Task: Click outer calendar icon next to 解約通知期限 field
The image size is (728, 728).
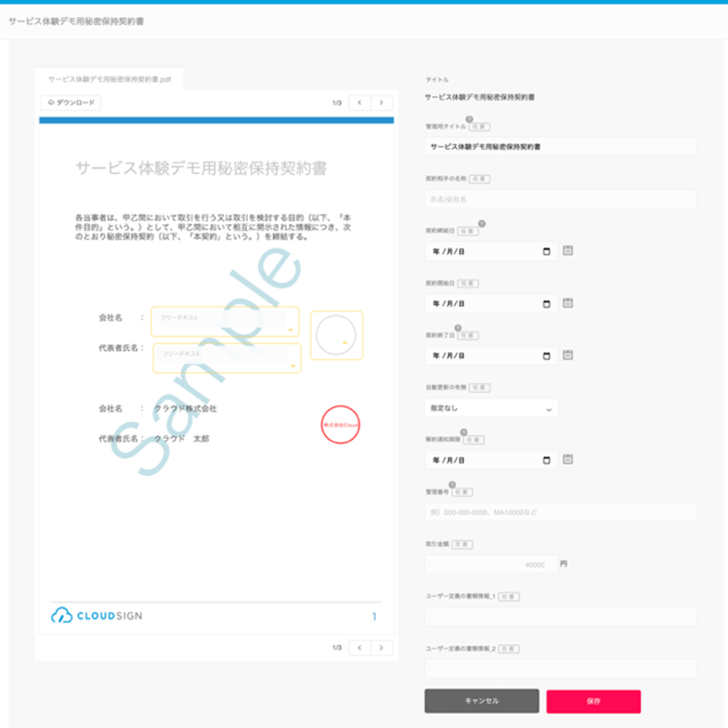Action: 568,459
